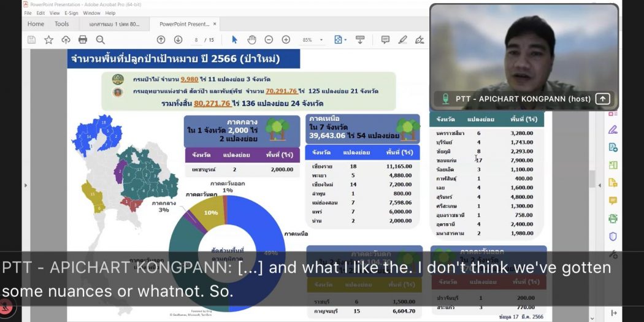Viewport: 644px width, 322px height.
Task: Click the total 80,271.76 figure
Action: [x=212, y=104]
